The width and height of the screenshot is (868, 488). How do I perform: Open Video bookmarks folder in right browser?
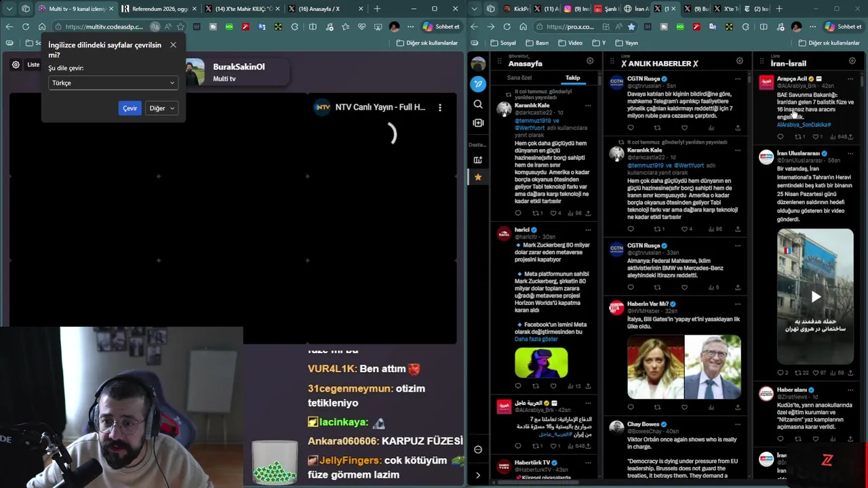coord(570,43)
